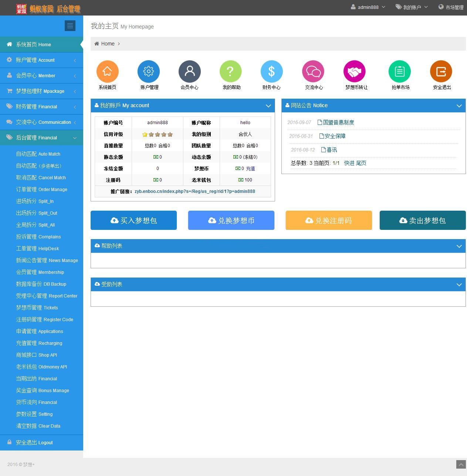Open the 财务中心 dollar icon

tap(271, 71)
